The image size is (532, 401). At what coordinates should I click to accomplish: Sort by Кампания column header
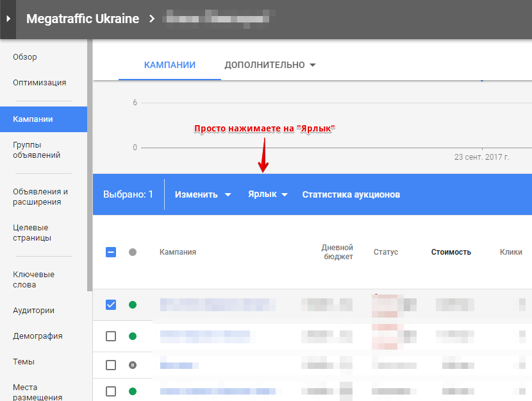click(178, 252)
